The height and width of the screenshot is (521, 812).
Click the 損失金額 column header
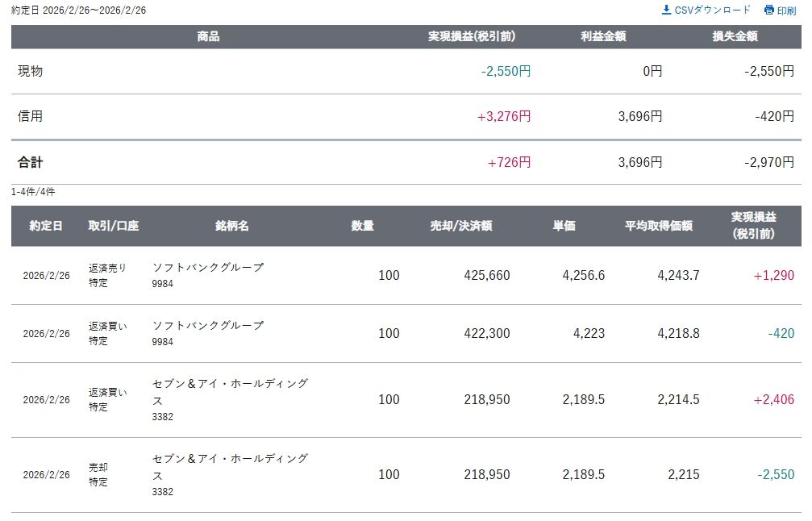tap(735, 36)
